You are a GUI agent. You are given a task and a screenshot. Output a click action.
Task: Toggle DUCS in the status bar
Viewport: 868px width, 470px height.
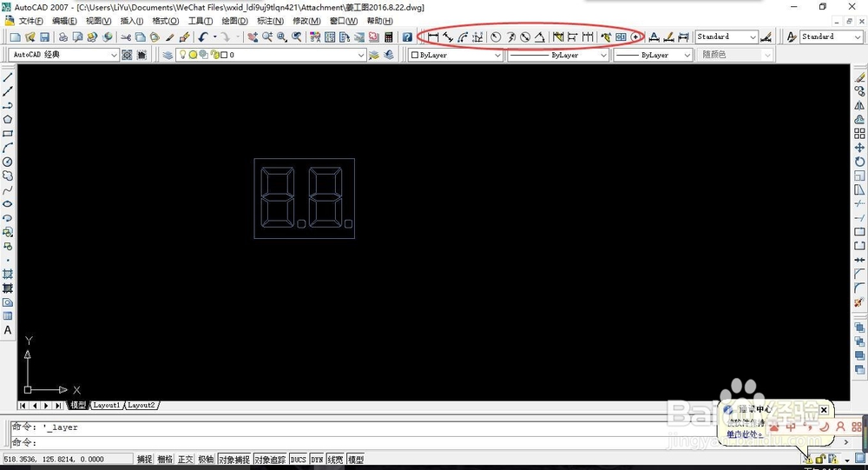pyautogui.click(x=298, y=459)
